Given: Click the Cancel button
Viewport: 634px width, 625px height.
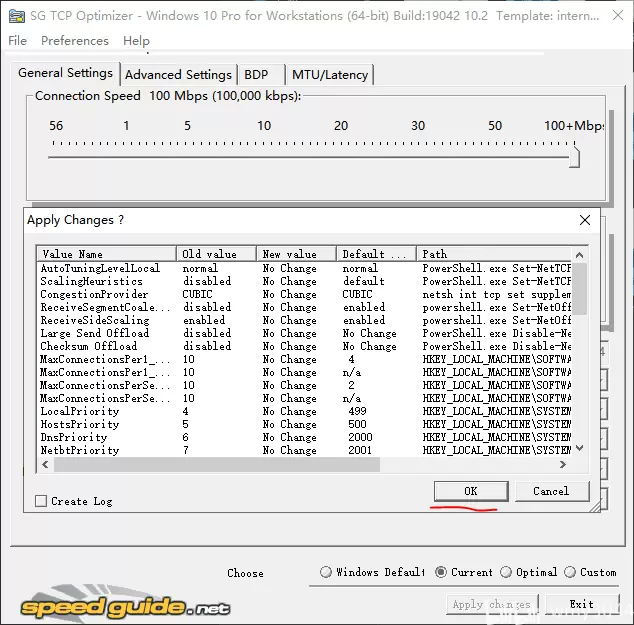Looking at the screenshot, I should tap(552, 491).
